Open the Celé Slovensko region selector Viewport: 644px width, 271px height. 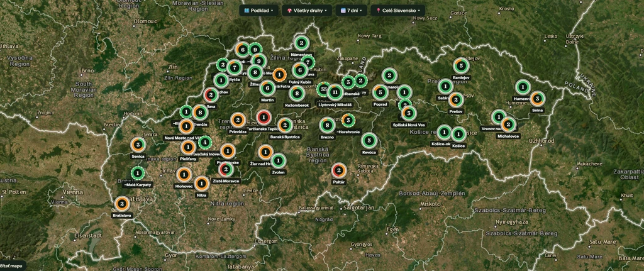pyautogui.click(x=397, y=10)
